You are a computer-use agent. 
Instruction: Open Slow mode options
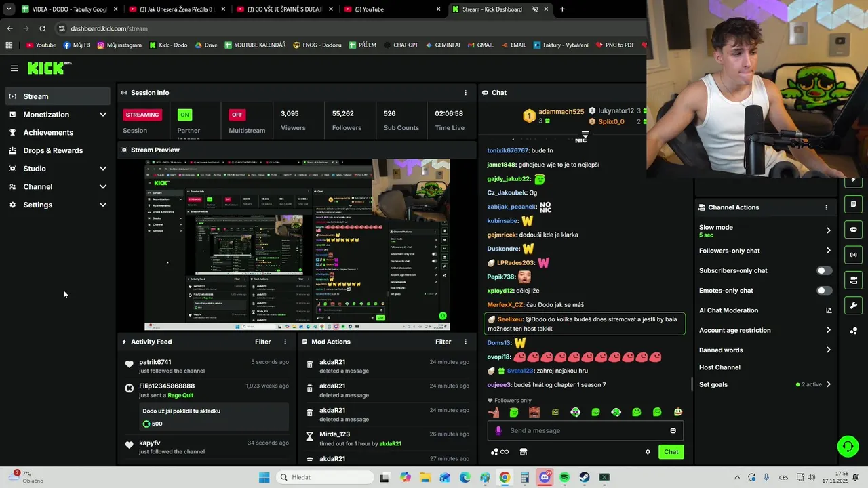coord(765,230)
